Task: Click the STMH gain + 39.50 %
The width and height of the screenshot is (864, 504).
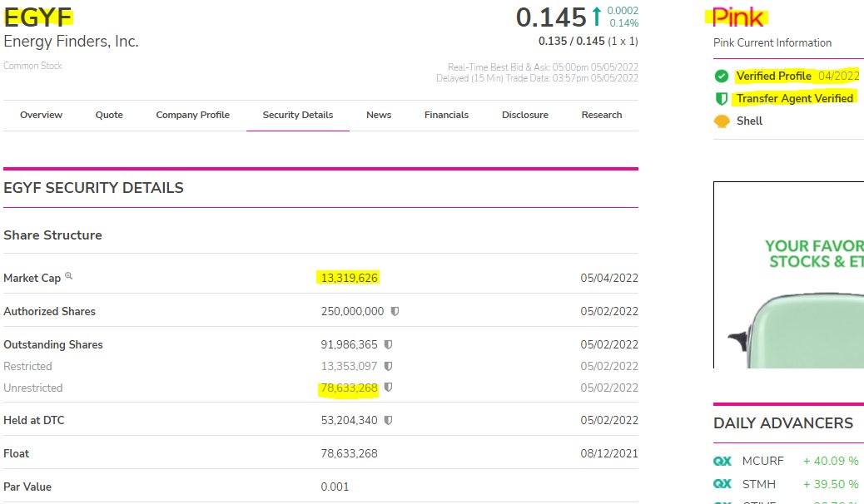Action: pyautogui.click(x=831, y=484)
